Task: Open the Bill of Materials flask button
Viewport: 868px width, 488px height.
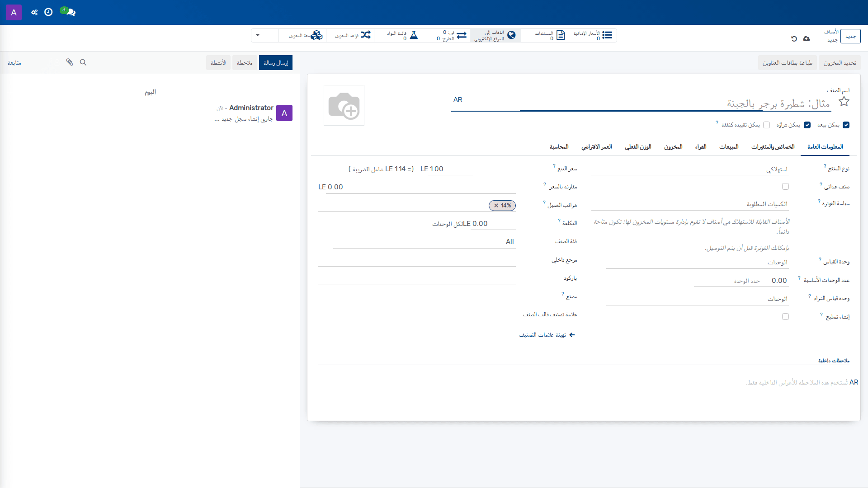Action: point(398,35)
